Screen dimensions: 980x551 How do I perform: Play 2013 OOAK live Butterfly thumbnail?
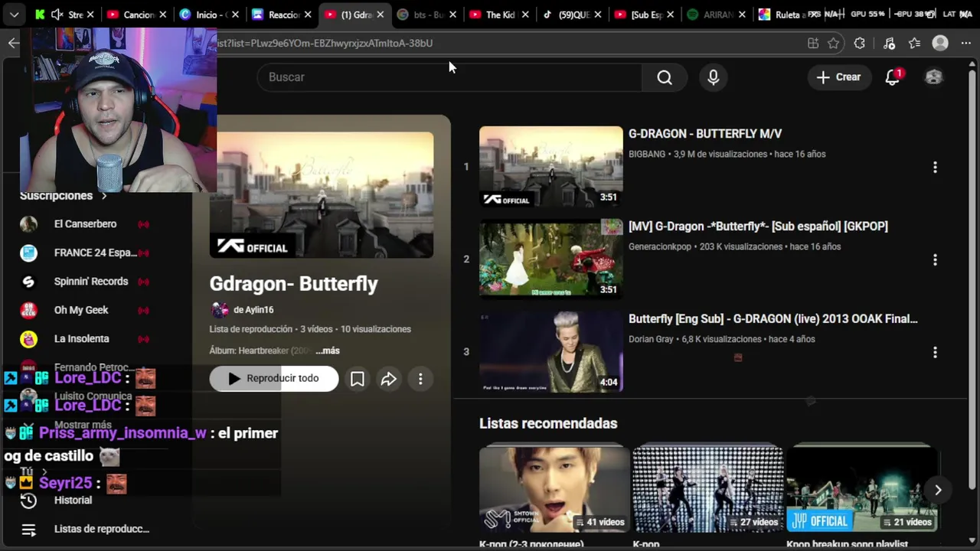coord(551,352)
